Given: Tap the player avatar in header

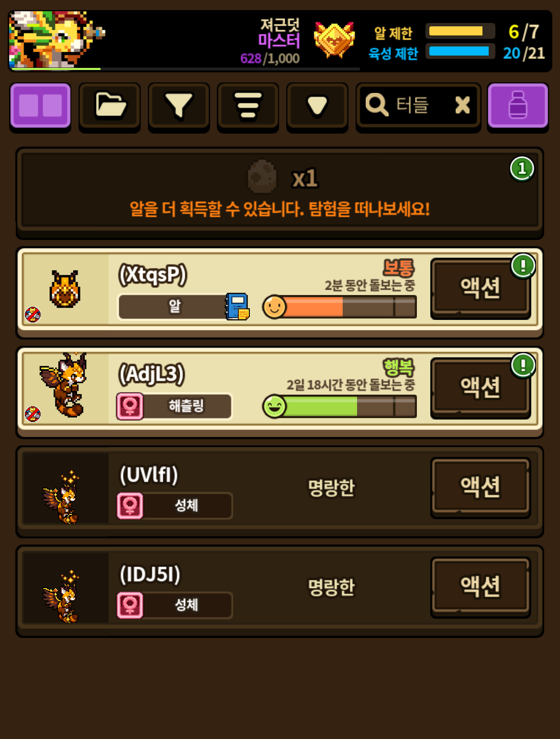Looking at the screenshot, I should (x=56, y=40).
